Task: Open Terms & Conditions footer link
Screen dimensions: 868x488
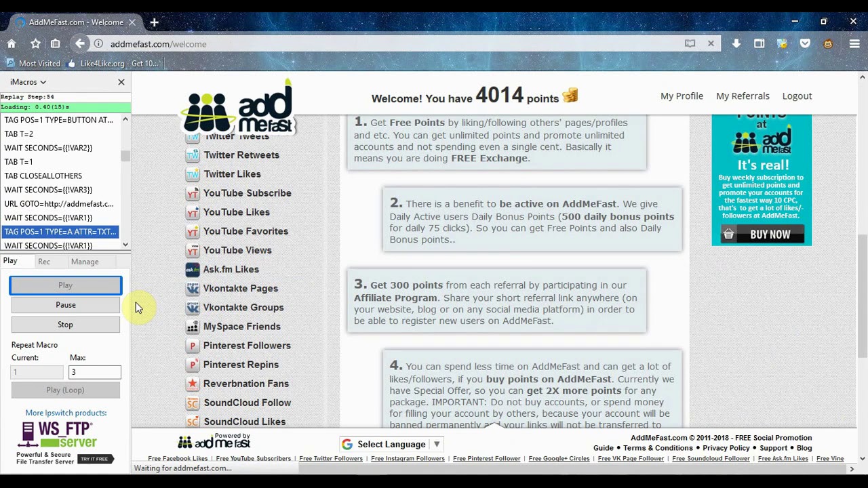Action: 658,448
